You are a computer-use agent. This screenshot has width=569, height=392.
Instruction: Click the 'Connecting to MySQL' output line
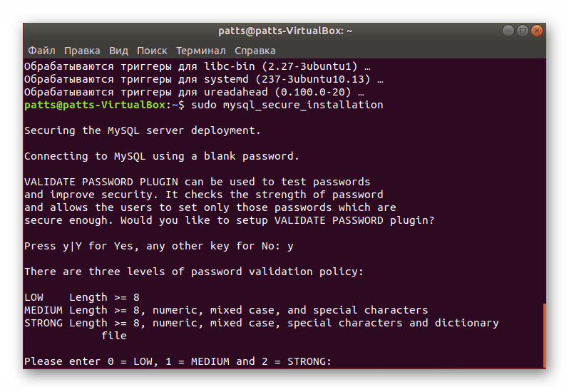(161, 156)
